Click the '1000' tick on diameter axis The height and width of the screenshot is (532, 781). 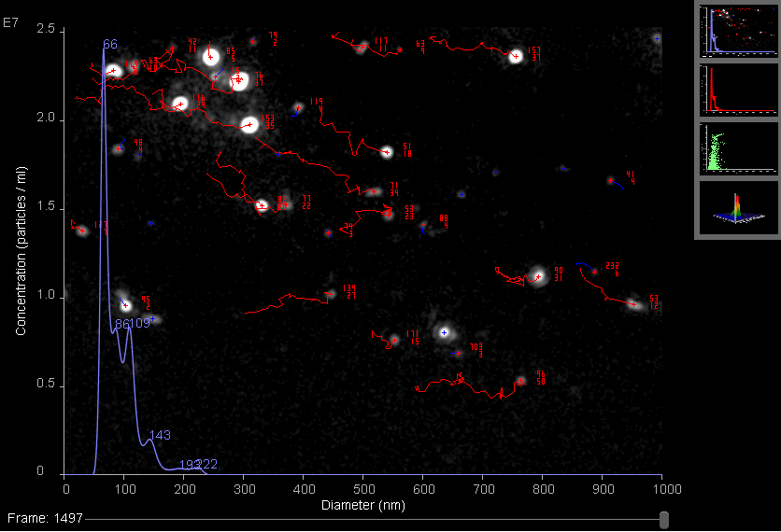coord(667,489)
